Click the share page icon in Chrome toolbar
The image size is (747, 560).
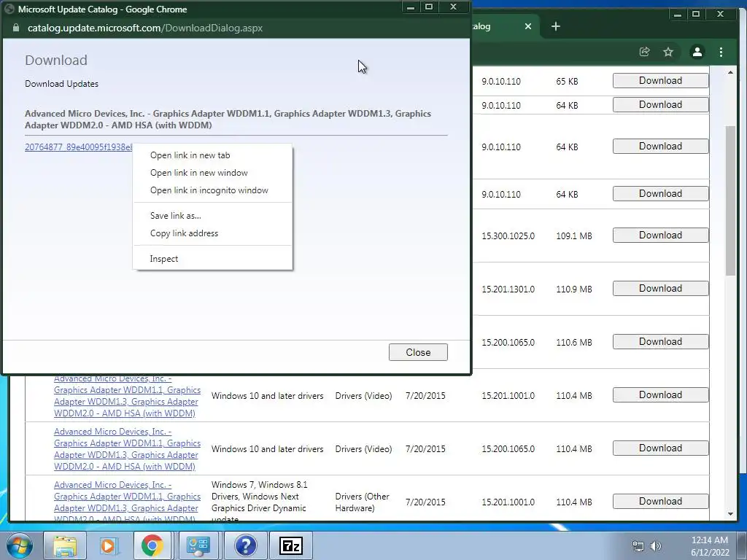point(645,52)
